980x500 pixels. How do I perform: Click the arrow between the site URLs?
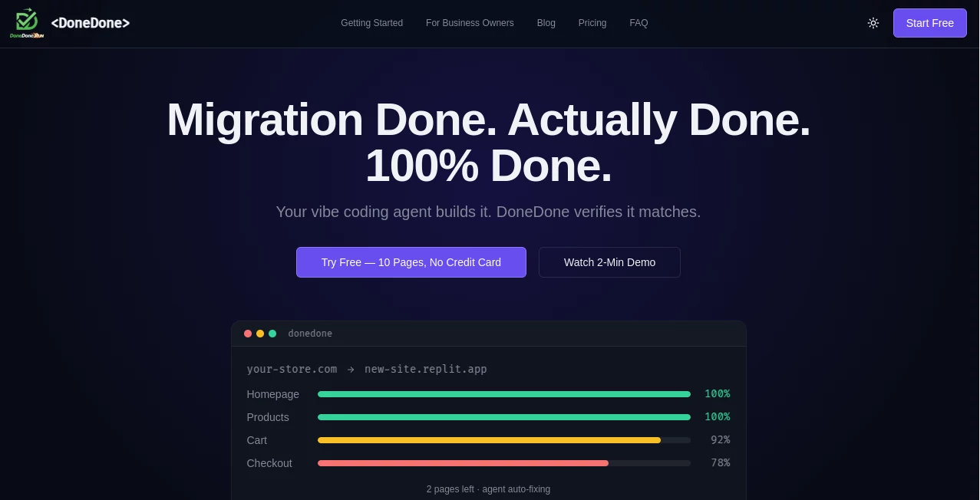click(x=351, y=369)
